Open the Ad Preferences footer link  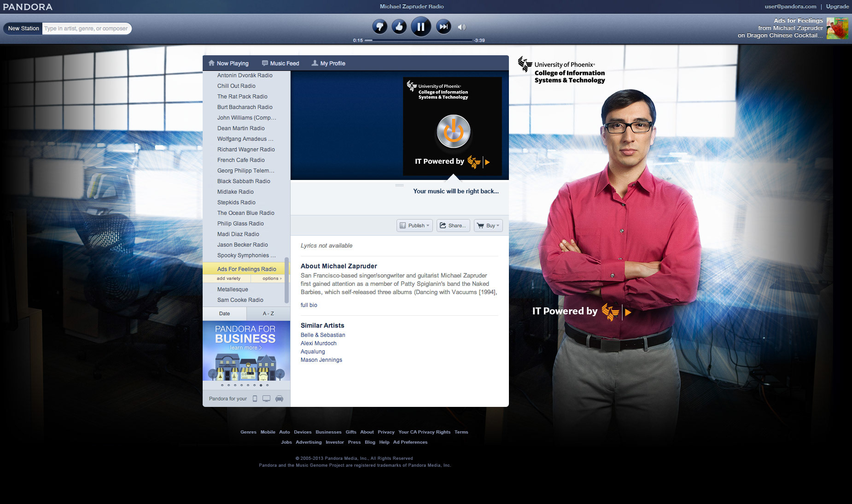(410, 442)
